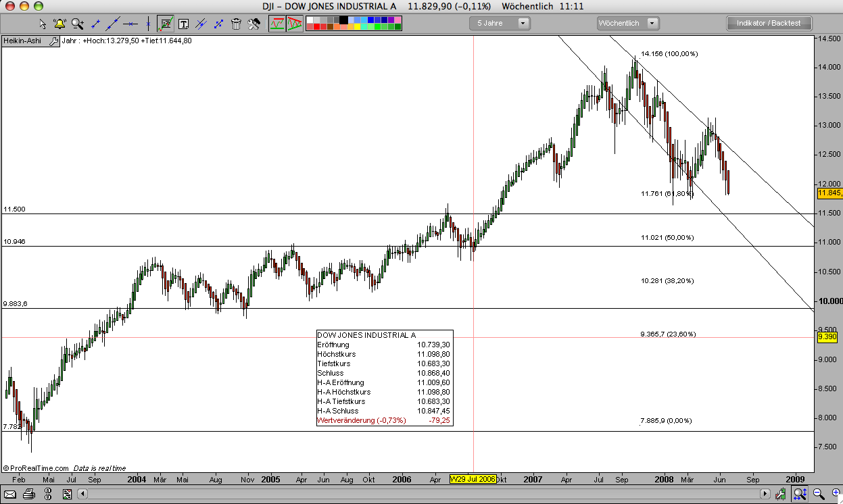This screenshot has height=504, width=843.
Task: Click the 11.021 (50,00%) Fibonacci label
Action: pos(667,238)
